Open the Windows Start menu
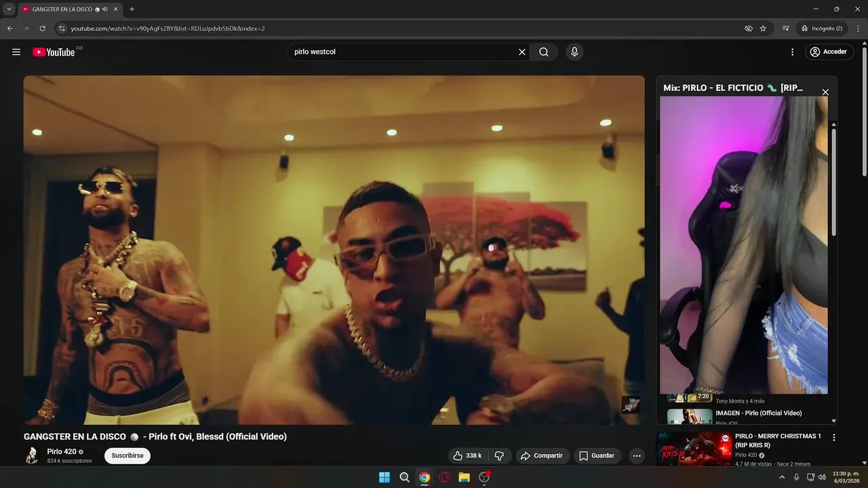Image resolution: width=868 pixels, height=488 pixels. pos(384,477)
